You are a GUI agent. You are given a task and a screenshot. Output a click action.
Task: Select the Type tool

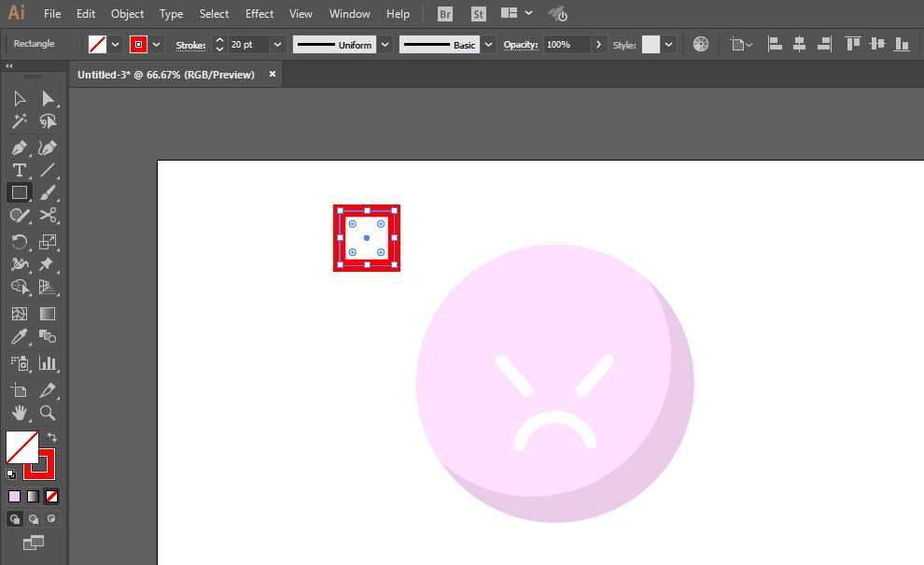coord(20,171)
